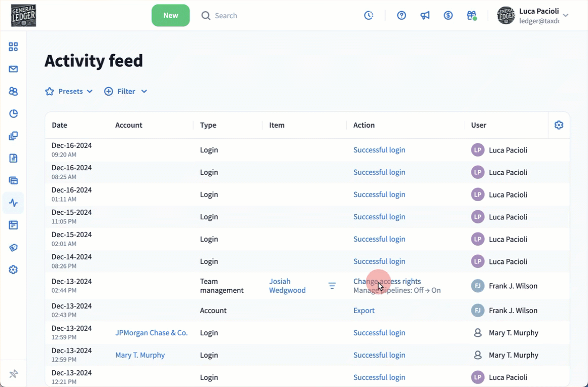Open the settings gear icon in sidebar

pos(13,269)
